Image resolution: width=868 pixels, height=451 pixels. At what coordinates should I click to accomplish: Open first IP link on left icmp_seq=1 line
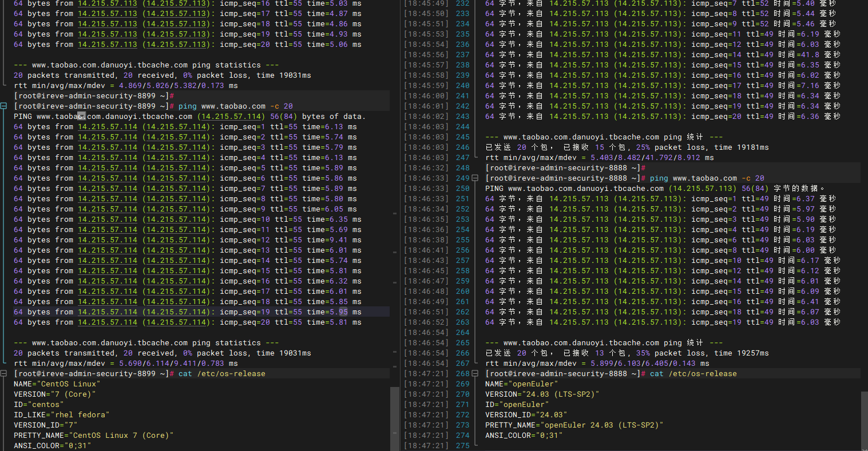coord(108,127)
